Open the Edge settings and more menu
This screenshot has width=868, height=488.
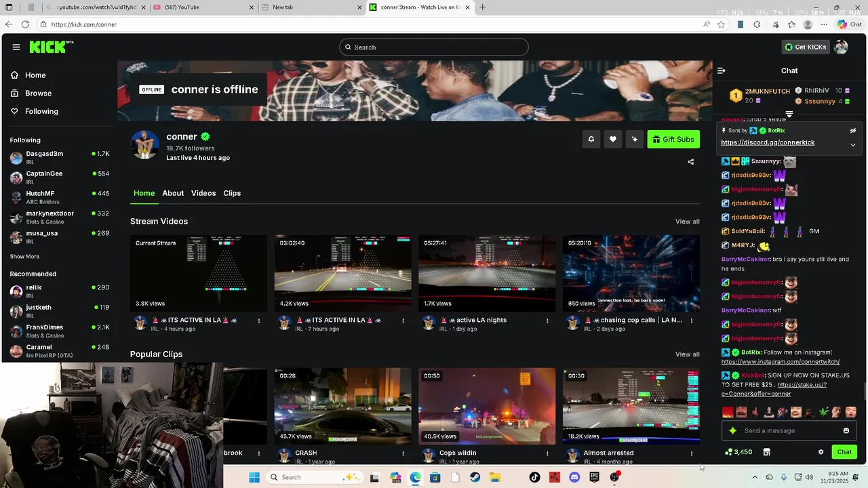[824, 24]
